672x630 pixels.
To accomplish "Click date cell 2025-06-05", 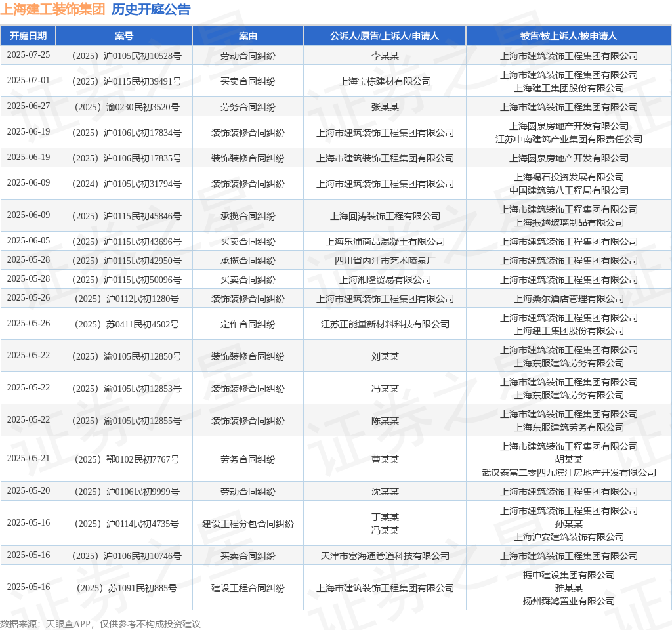I will point(28,240).
